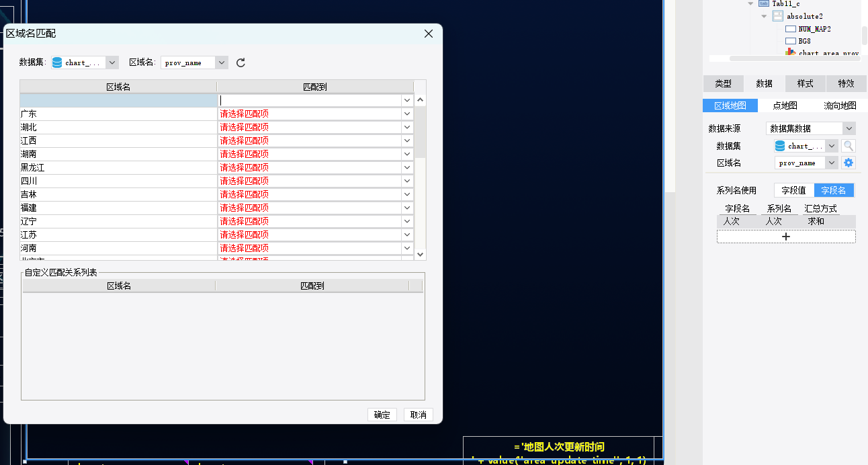868x465 pixels.
Task: Click the 匹配到 header in 自定义匹配关系列表
Action: click(x=312, y=286)
